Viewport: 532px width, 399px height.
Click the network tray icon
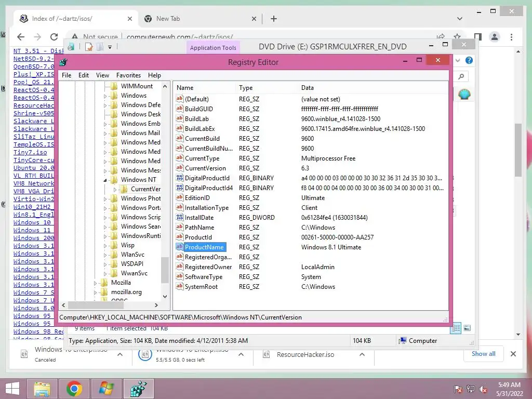coord(471,389)
